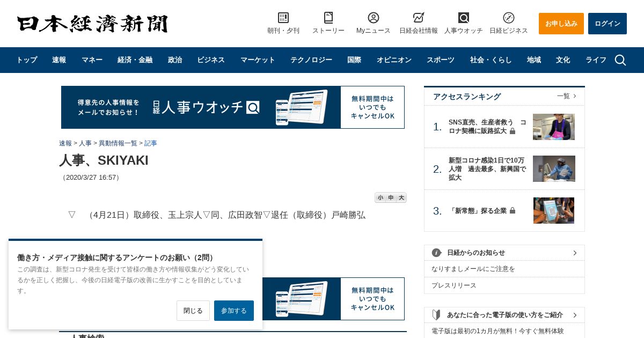Select 社会・くらし navigation item

(491, 60)
